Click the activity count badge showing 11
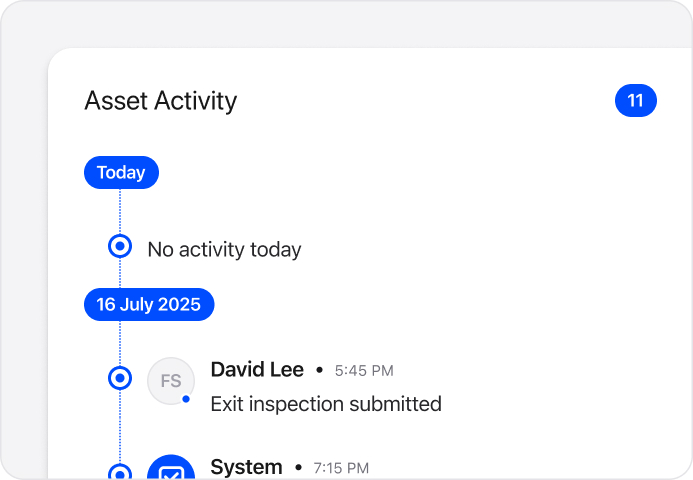Screen dimensions: 693x480 click(636, 100)
